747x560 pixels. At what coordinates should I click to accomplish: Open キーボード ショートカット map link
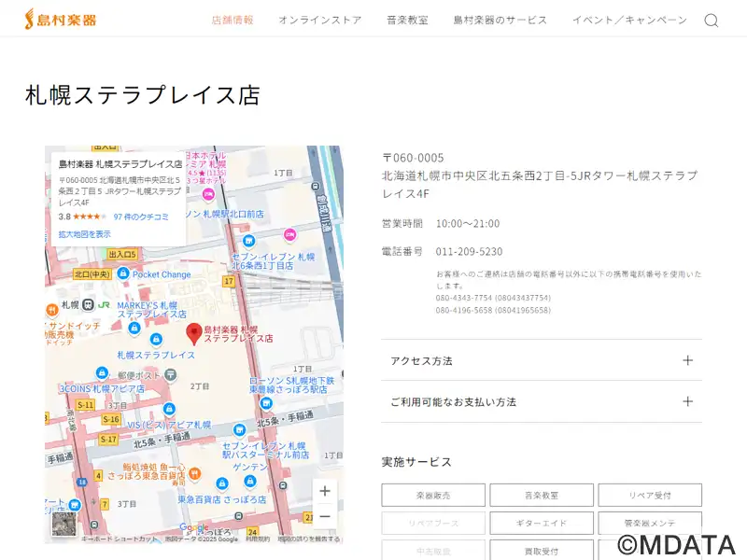(120, 539)
